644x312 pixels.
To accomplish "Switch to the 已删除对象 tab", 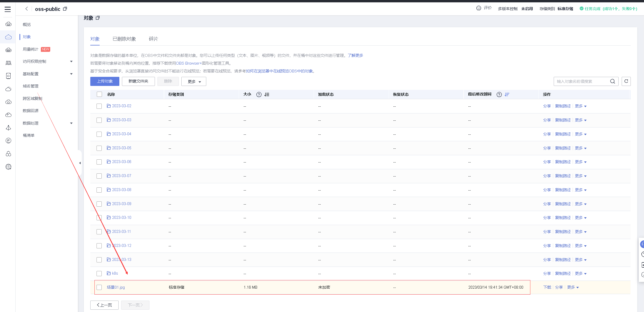I will pyautogui.click(x=124, y=39).
